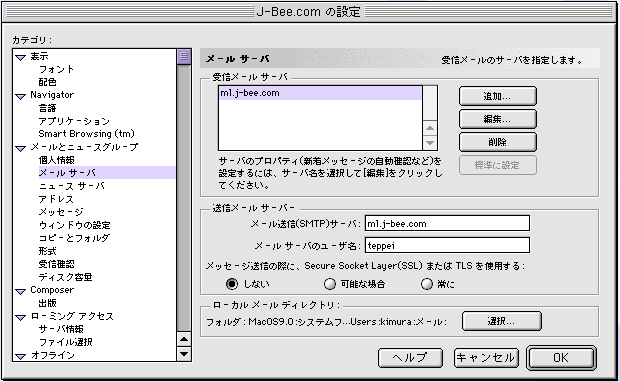Select ニュース サーバ in category tree

(72, 186)
